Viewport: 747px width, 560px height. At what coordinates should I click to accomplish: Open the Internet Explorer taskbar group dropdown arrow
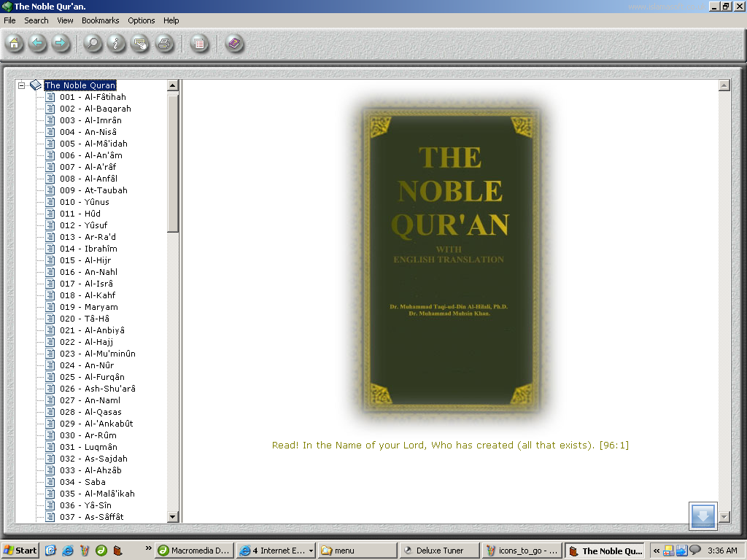pyautogui.click(x=311, y=551)
